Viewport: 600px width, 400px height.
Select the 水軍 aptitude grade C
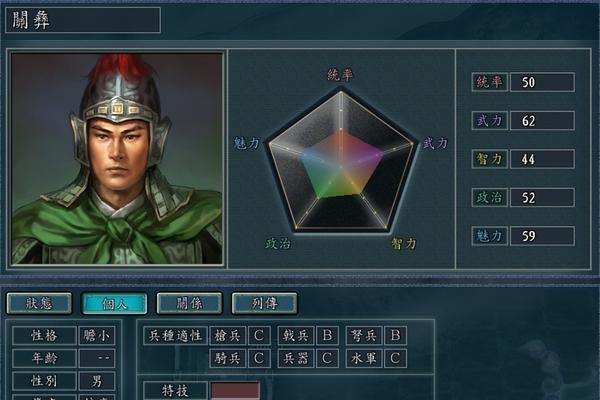point(395,358)
